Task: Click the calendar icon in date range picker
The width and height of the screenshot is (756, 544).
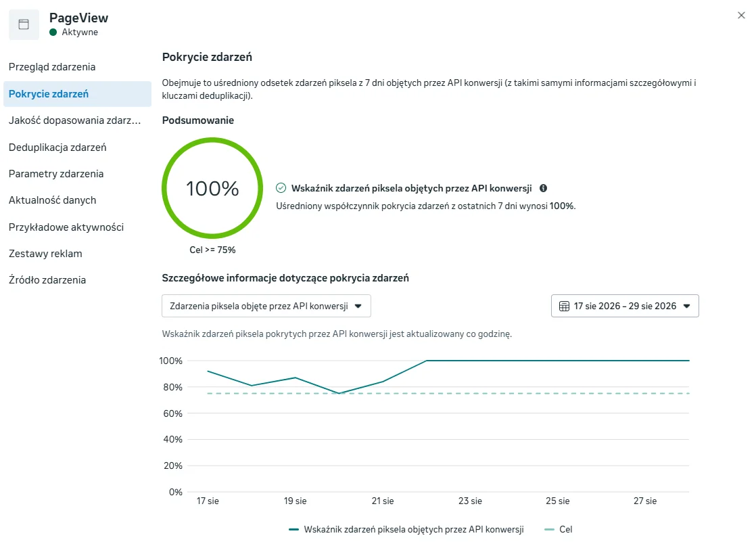Action: [x=564, y=307]
